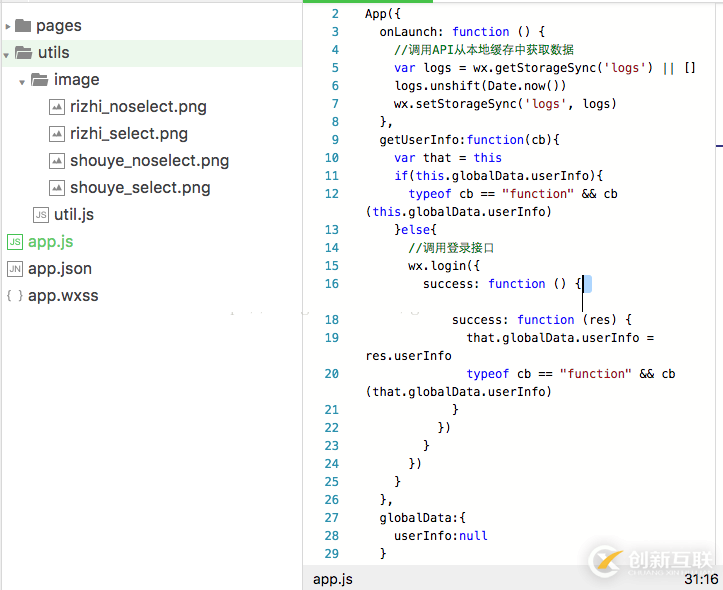Click the pages folder icon

pos(23,26)
